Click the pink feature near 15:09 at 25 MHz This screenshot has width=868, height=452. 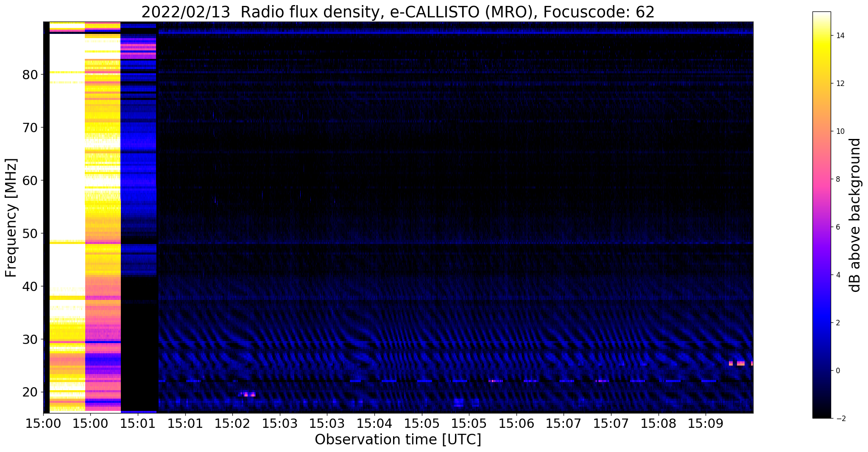coord(740,363)
